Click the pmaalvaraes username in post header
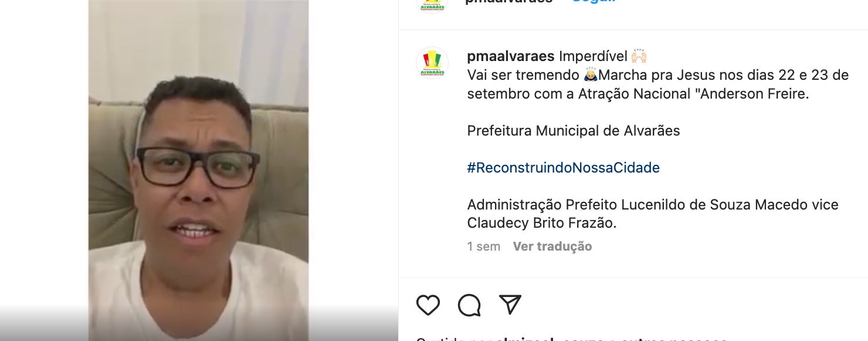The height and width of the screenshot is (341, 868). 509,2
